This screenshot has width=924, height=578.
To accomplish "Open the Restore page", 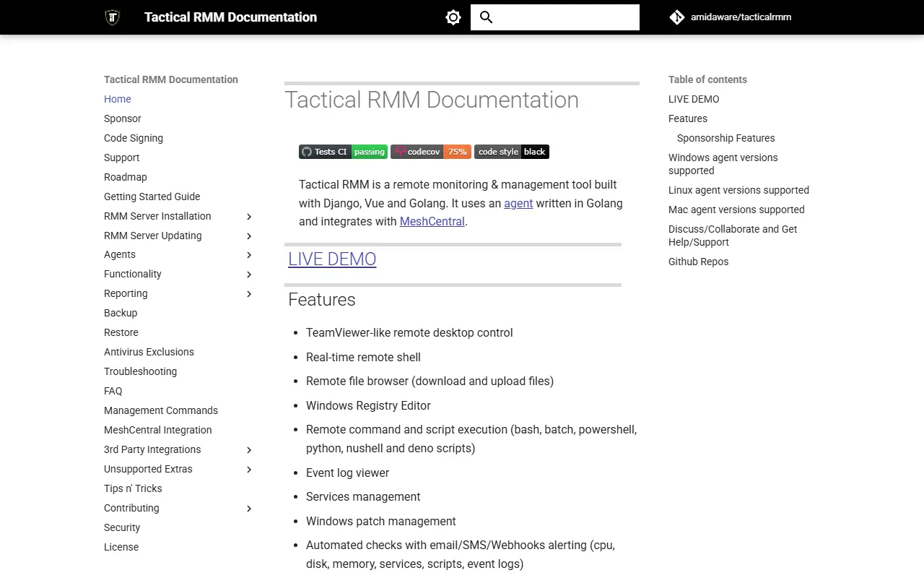I will click(x=121, y=332).
